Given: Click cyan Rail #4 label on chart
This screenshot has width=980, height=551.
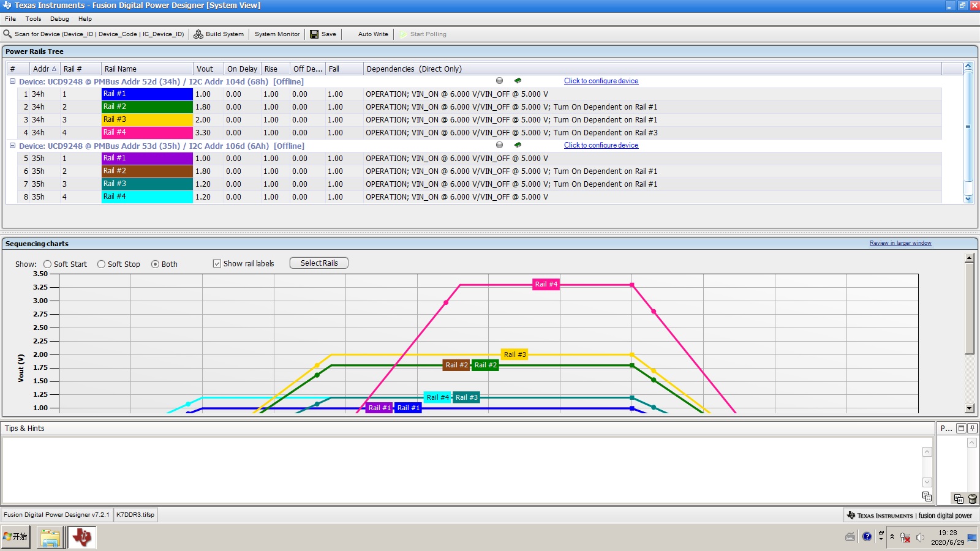Looking at the screenshot, I should pos(437,397).
